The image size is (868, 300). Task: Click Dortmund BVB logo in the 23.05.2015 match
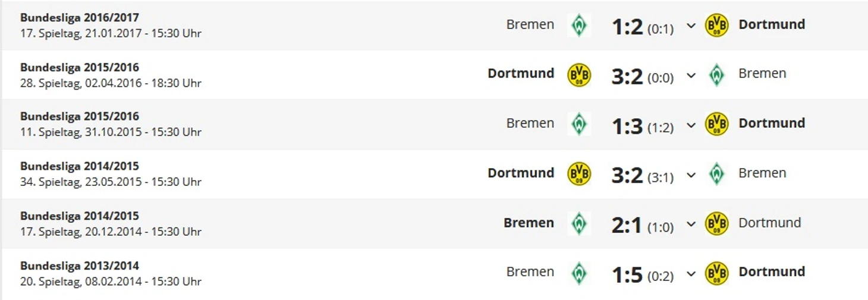pyautogui.click(x=579, y=174)
